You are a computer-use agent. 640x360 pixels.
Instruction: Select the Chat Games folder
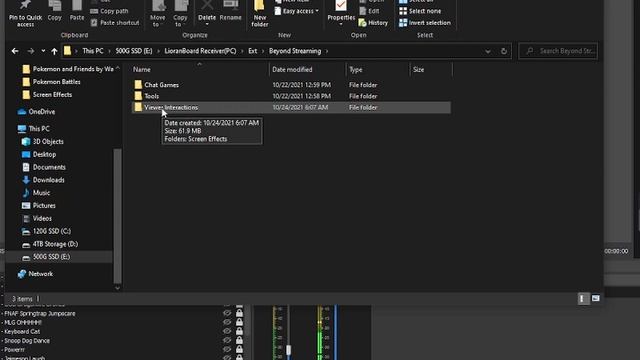pos(162,85)
